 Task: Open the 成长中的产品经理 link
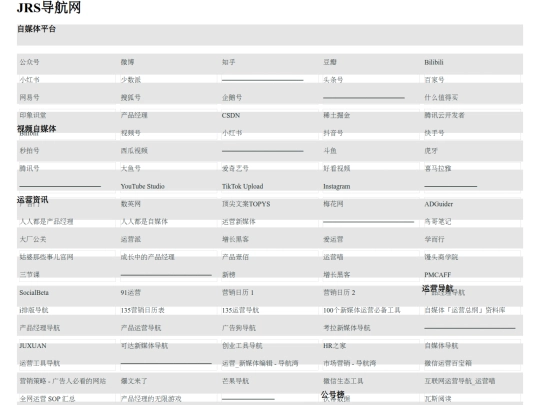[x=147, y=257]
